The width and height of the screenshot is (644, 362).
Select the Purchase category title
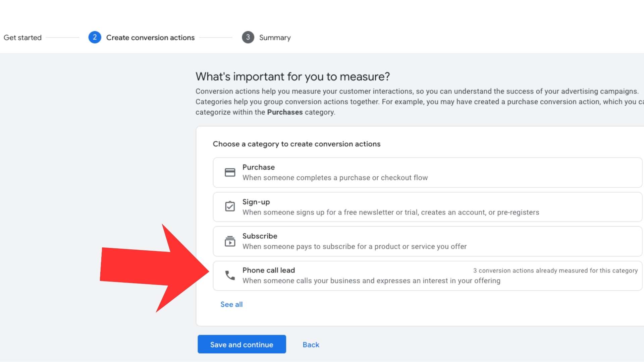[x=258, y=167]
